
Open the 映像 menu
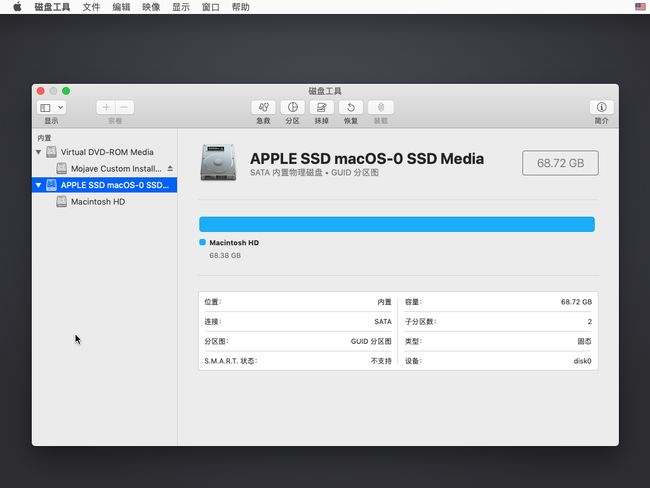tap(151, 7)
